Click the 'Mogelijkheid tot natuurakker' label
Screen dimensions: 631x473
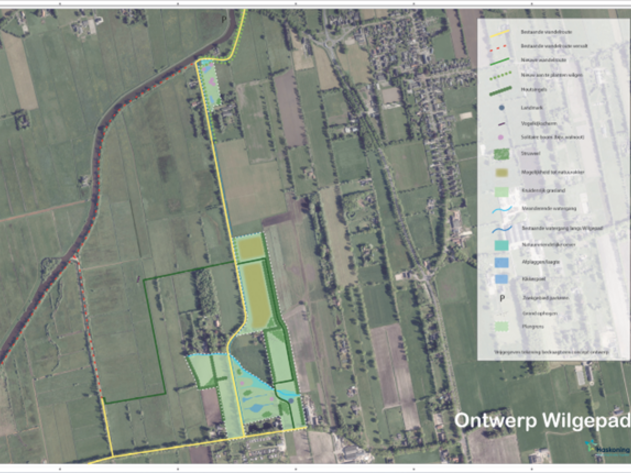pos(553,172)
